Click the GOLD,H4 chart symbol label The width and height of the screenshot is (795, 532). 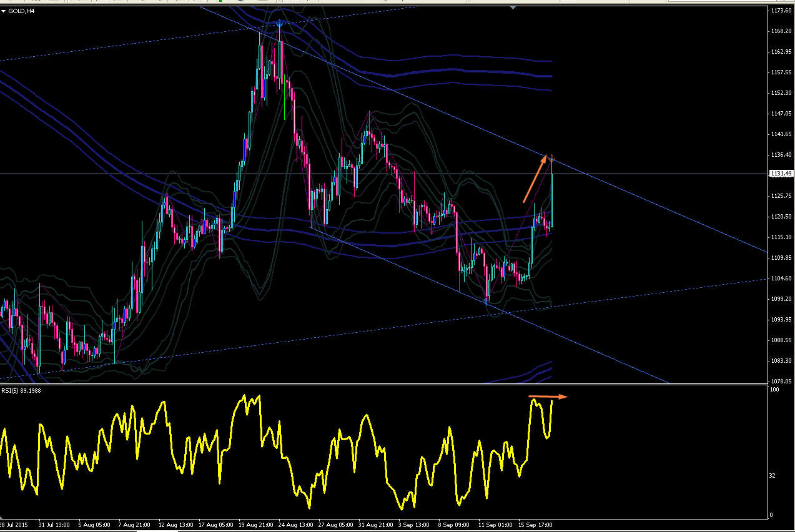pos(20,11)
